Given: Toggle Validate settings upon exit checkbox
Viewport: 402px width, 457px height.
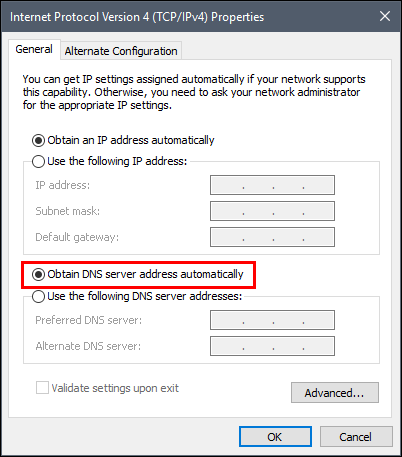Looking at the screenshot, I should [42, 388].
